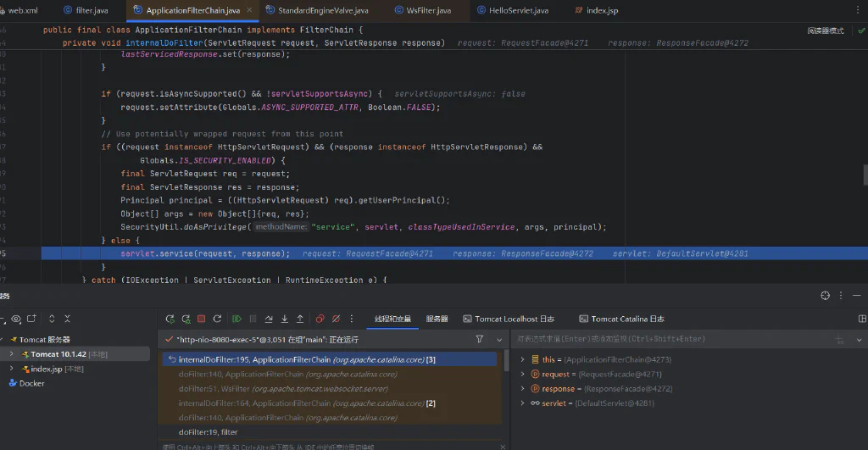Open view options eye icon in Services

tap(16, 319)
